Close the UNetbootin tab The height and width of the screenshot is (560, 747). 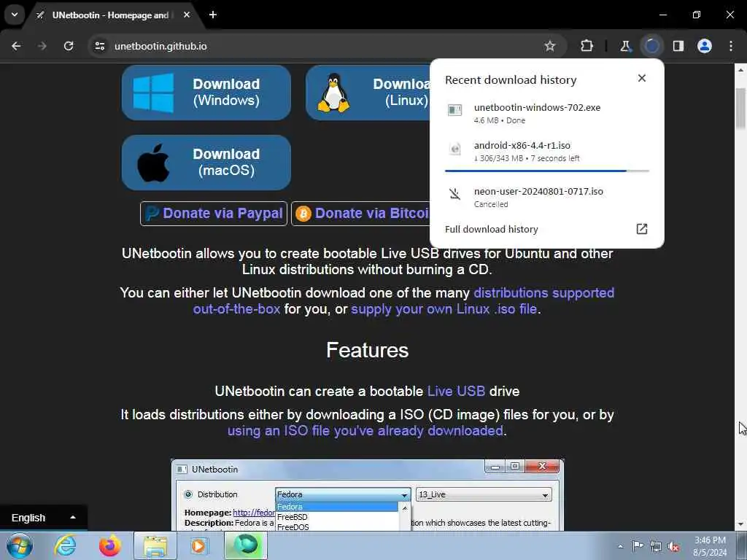pos(187,15)
